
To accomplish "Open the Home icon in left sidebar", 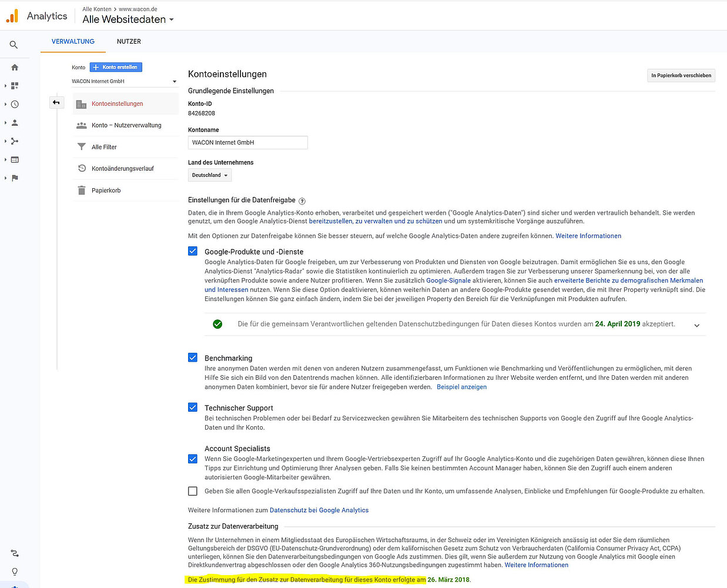I will 15,68.
